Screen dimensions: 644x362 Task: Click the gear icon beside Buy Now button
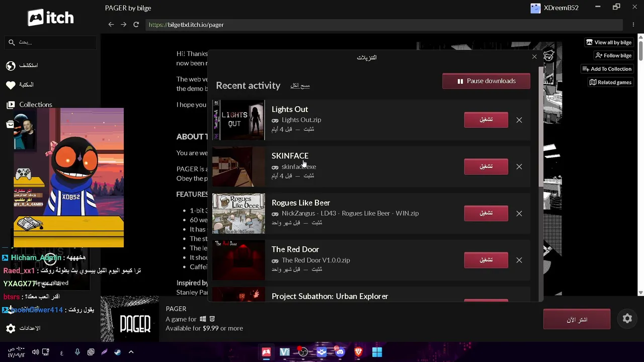click(x=627, y=318)
